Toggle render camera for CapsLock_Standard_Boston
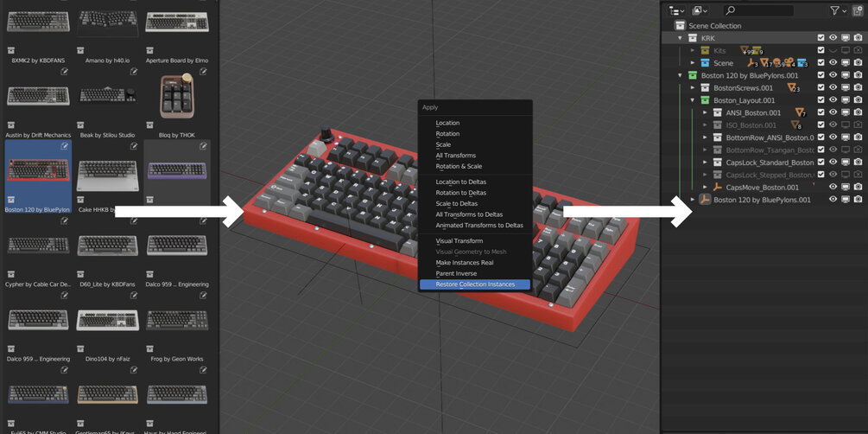 tap(858, 163)
